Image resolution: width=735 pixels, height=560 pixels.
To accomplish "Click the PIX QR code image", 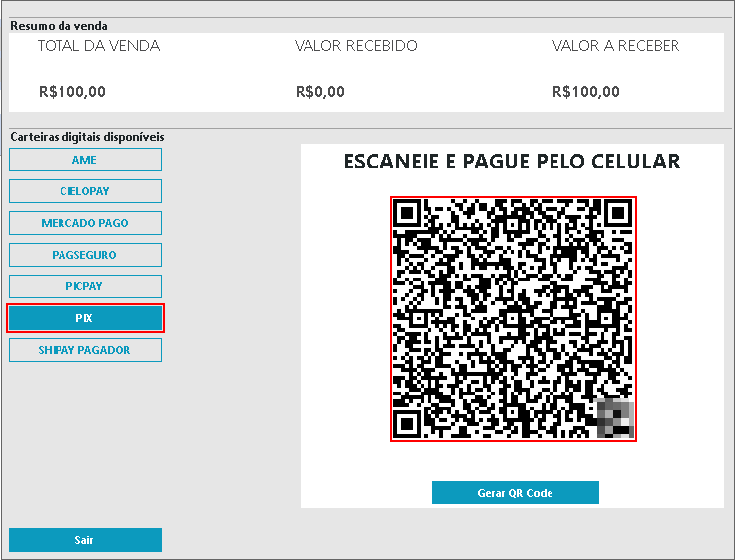I will pos(513,319).
